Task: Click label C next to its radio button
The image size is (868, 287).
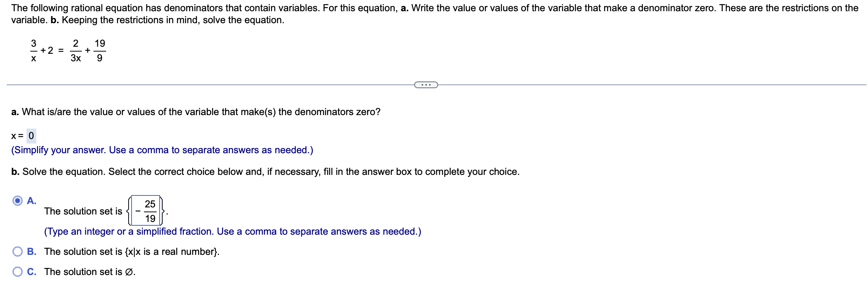Action: (31, 272)
